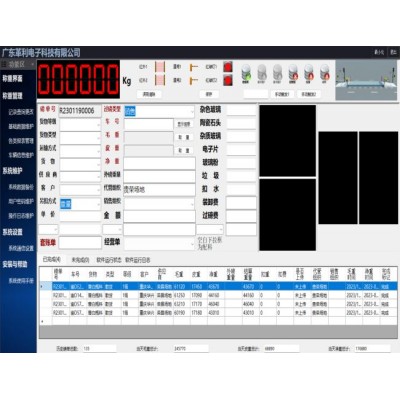400x400 pixels.
Task: Click the upper red traffic light indicator
Action: click(227, 67)
